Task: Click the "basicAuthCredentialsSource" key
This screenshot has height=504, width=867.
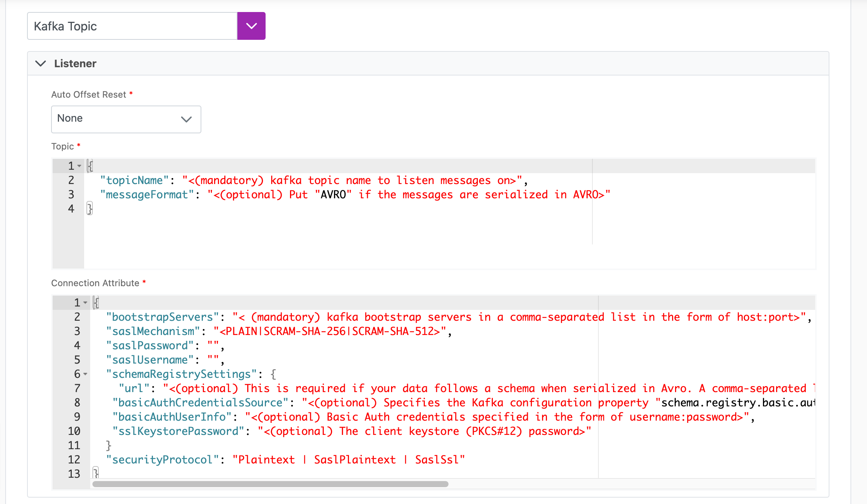Action: click(201, 403)
